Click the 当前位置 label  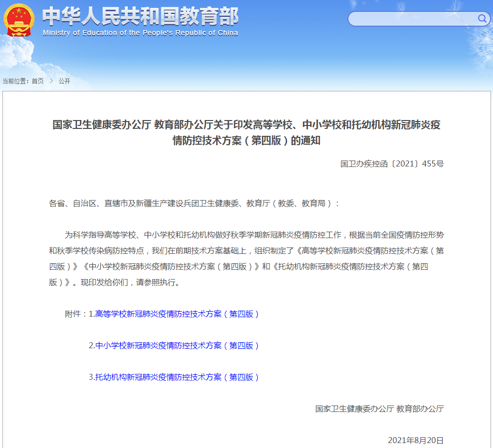[16, 81]
